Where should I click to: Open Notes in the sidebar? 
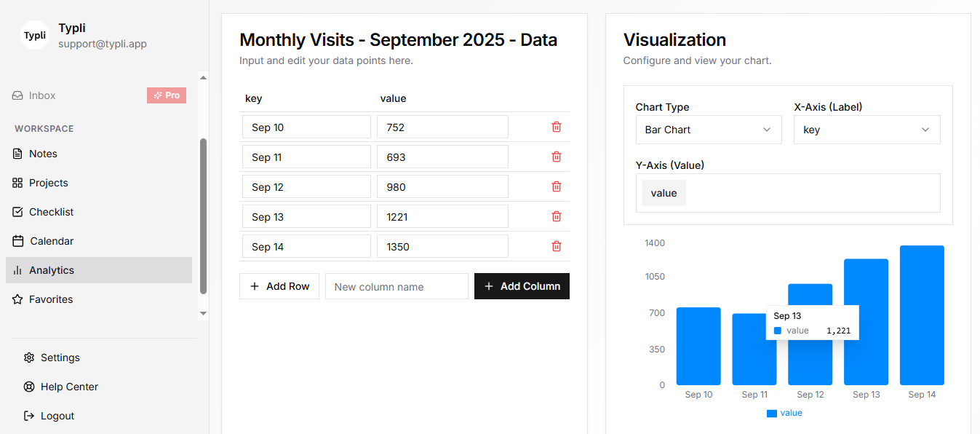tap(43, 154)
